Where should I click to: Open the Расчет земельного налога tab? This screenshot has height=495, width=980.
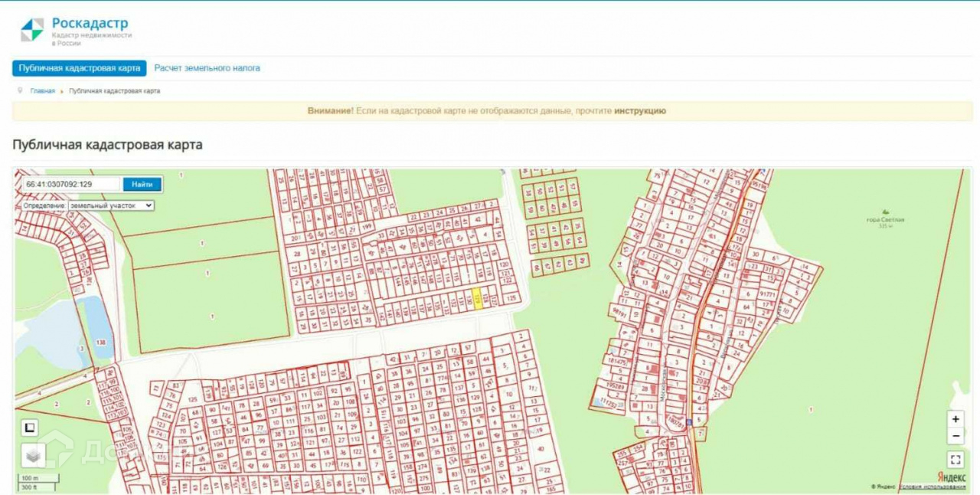(x=207, y=68)
